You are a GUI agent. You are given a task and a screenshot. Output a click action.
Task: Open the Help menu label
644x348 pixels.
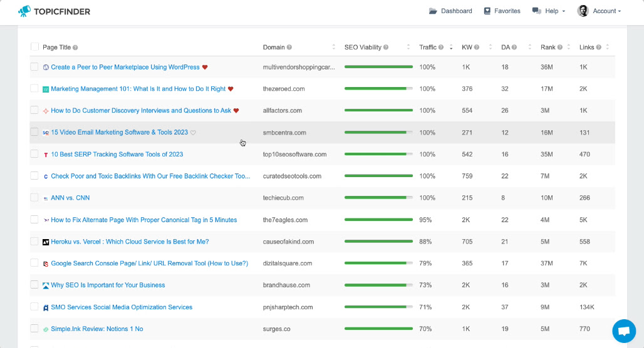(x=551, y=11)
